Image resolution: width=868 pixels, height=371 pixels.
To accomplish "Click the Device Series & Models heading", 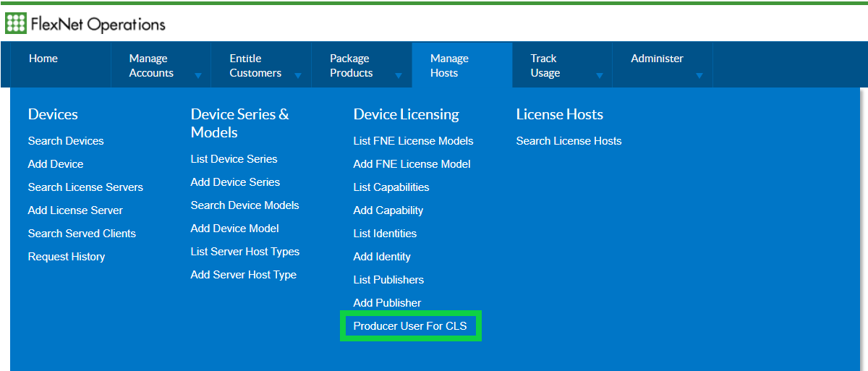I will tap(240, 123).
